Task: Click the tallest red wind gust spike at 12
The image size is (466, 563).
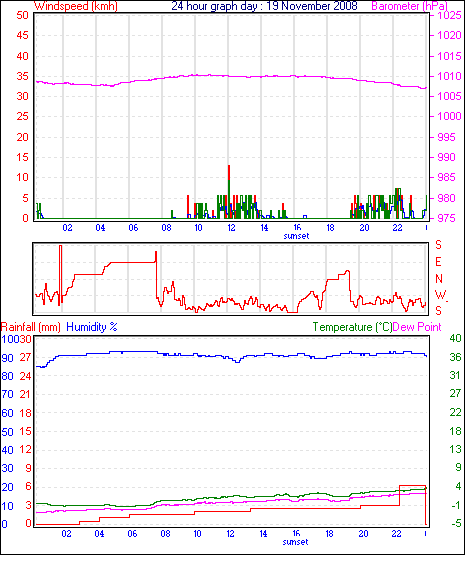Action: tap(229, 172)
